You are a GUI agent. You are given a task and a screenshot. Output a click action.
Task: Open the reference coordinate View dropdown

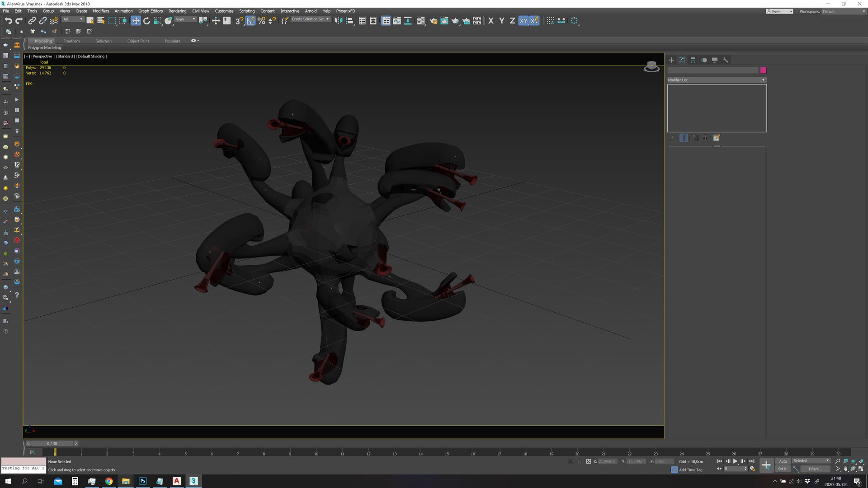click(185, 19)
